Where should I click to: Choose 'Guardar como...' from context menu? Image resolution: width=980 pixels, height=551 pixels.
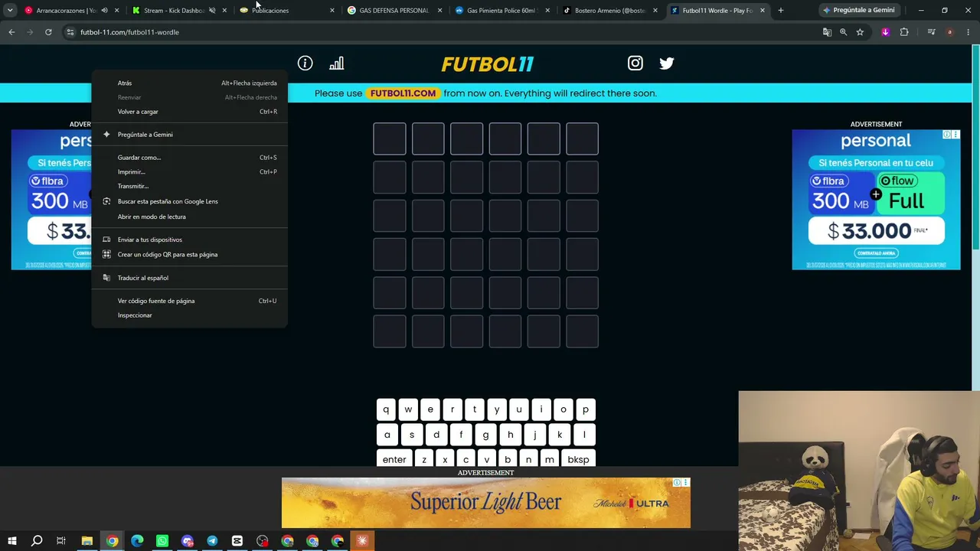pyautogui.click(x=190, y=158)
